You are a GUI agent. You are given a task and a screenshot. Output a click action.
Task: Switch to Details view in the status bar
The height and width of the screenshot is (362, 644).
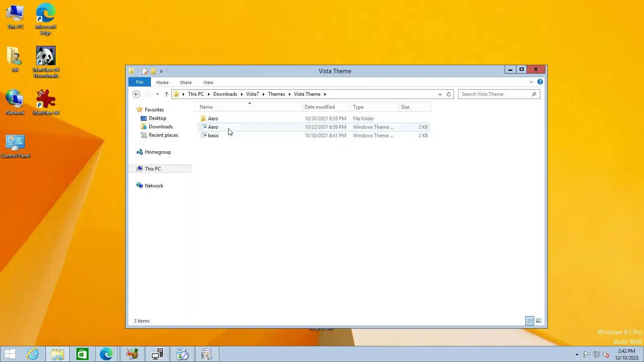point(530,321)
